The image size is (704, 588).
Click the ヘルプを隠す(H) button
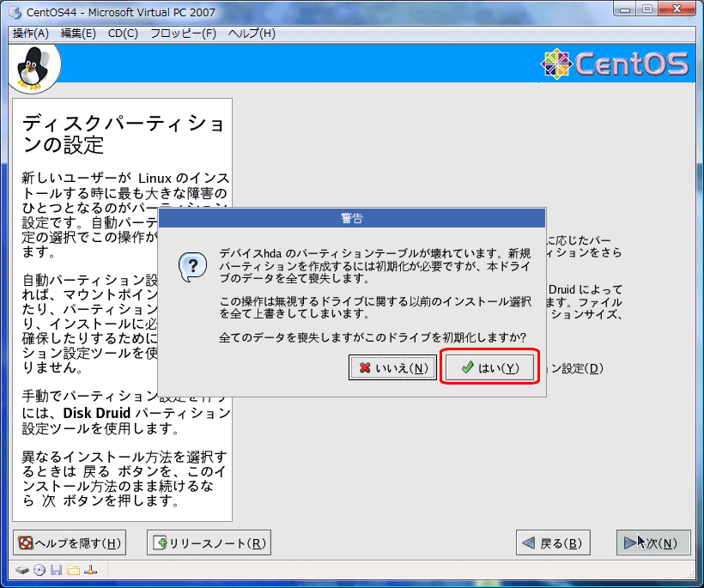pos(70,543)
